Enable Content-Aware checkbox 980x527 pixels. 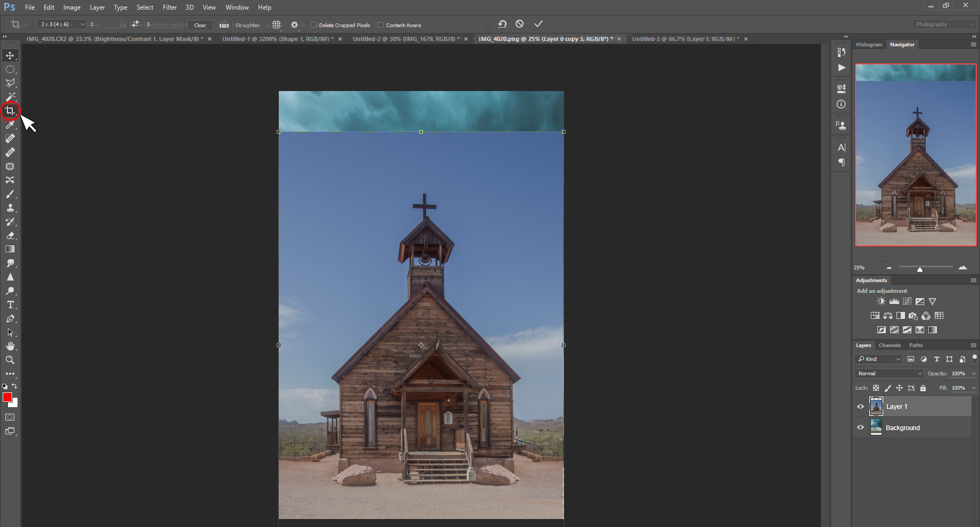click(x=381, y=25)
